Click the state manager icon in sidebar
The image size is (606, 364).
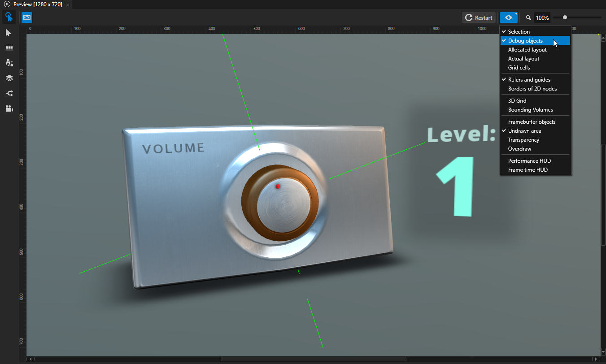click(x=9, y=93)
